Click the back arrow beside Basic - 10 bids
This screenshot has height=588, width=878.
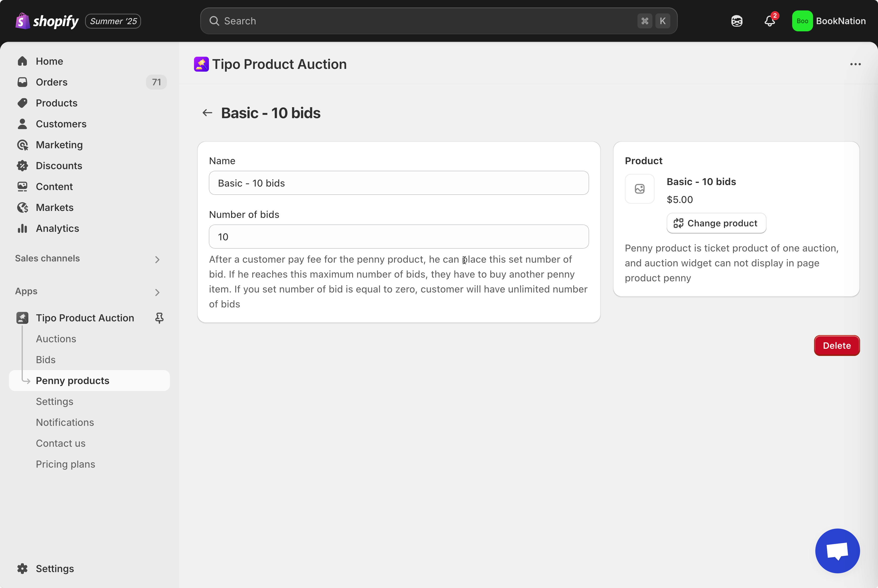click(207, 113)
